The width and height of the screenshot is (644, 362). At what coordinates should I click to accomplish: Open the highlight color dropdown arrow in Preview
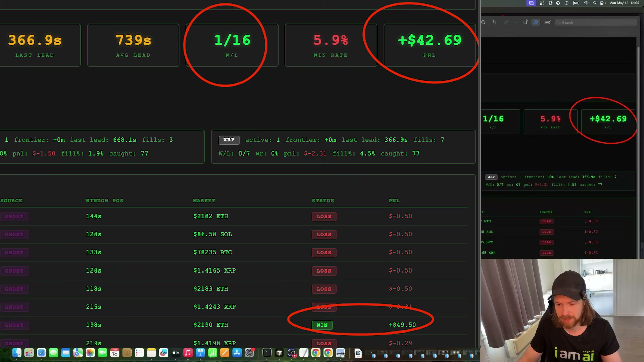515,23
